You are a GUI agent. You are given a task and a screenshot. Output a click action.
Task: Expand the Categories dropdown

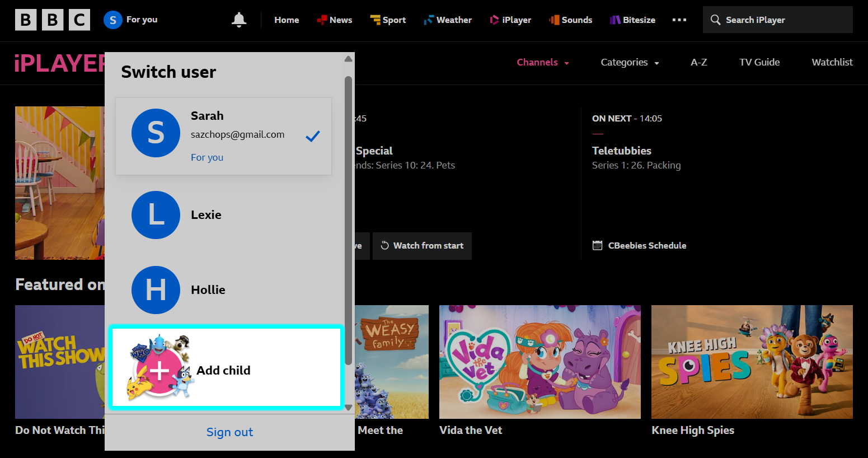[x=630, y=62]
